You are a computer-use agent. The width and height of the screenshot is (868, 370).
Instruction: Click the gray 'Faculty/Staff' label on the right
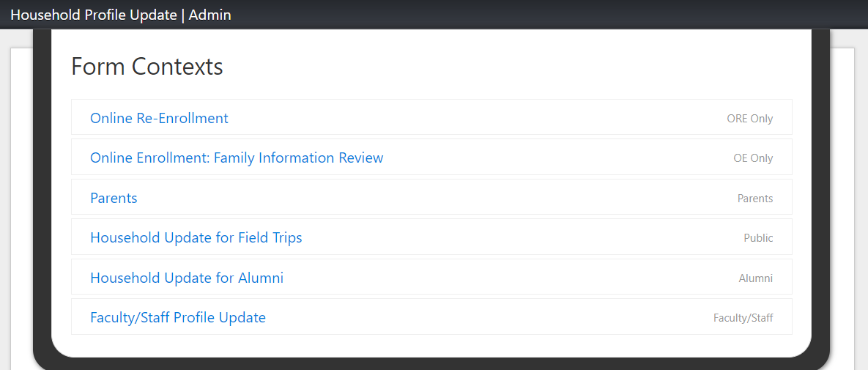click(x=743, y=318)
